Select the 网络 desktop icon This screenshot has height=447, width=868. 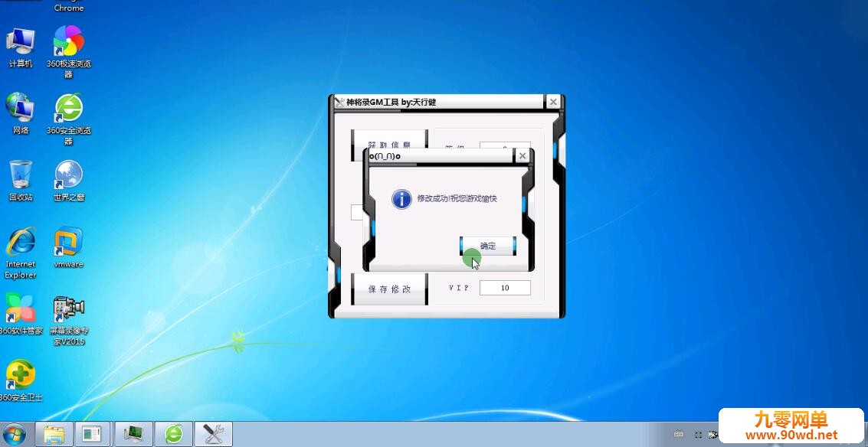tap(21, 114)
